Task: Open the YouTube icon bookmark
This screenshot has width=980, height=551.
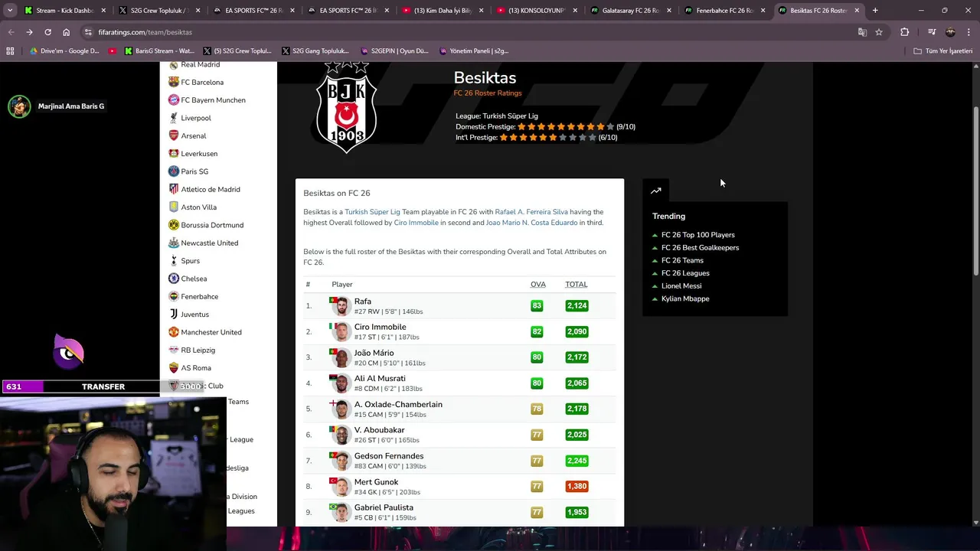Action: click(x=113, y=51)
